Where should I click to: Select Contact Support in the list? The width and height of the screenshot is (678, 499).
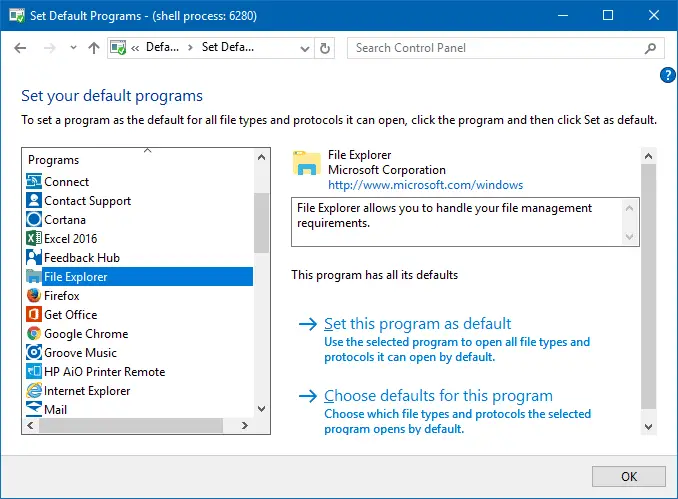[x=87, y=201]
